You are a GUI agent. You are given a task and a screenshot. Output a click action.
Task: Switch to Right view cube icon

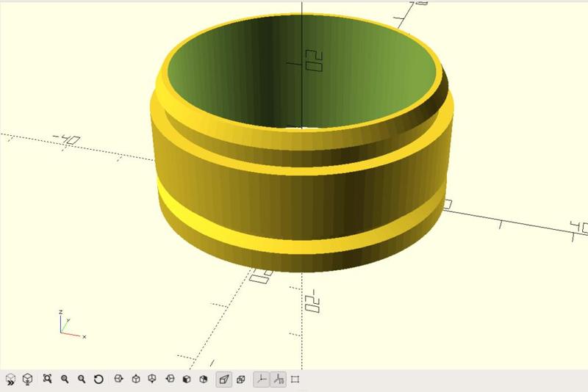click(x=118, y=379)
